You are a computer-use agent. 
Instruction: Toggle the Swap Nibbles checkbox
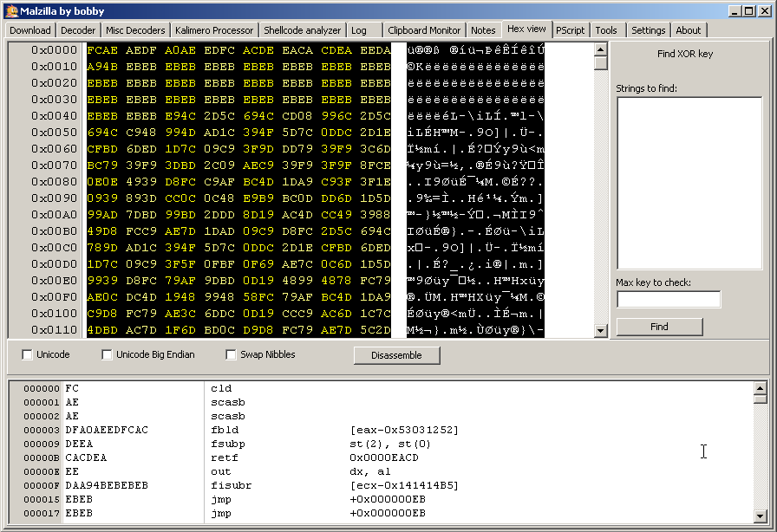(x=232, y=354)
